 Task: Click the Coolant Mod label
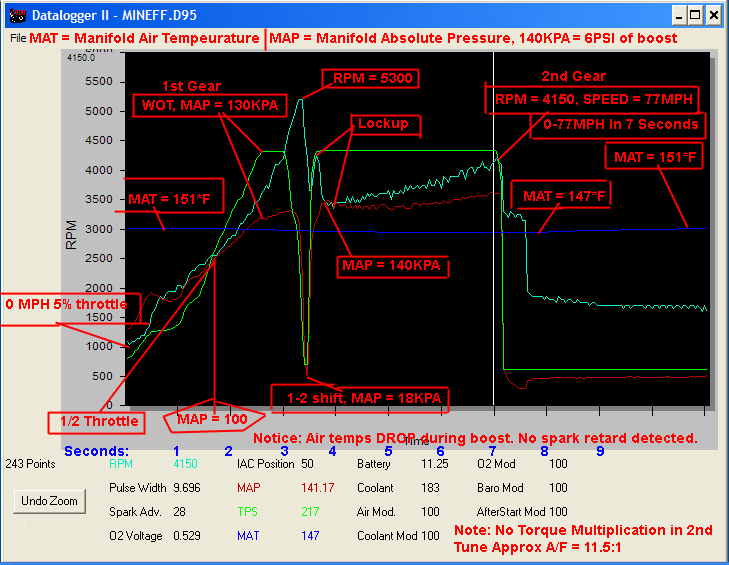[x=388, y=536]
